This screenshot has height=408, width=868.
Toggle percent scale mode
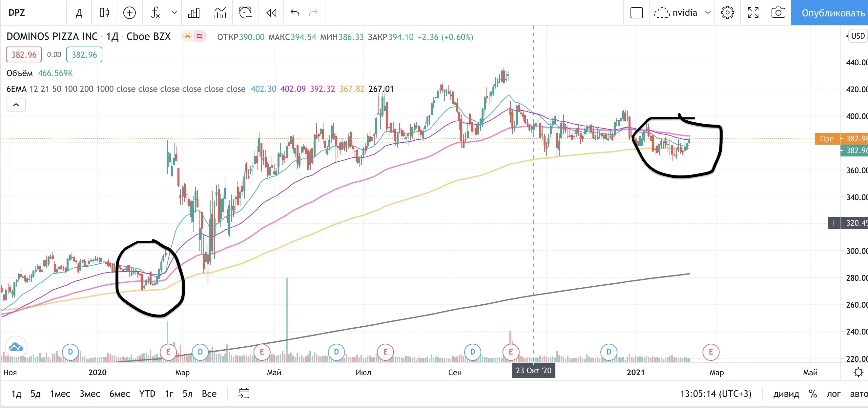pos(813,394)
